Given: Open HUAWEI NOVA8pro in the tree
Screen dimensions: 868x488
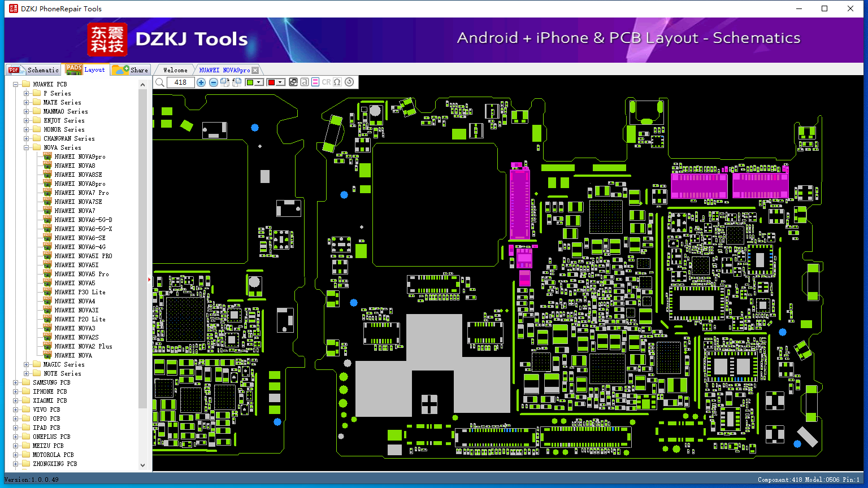Looking at the screenshot, I should tap(80, 184).
